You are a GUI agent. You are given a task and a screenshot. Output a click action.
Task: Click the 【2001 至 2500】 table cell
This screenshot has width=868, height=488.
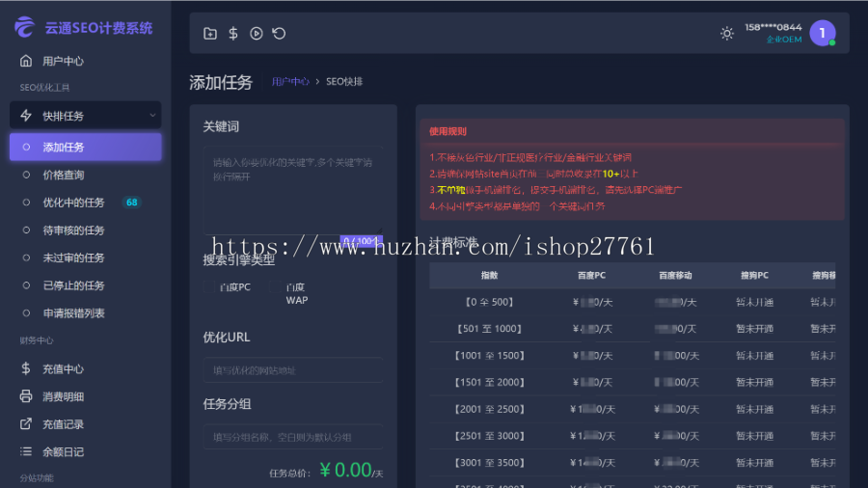[x=489, y=409]
